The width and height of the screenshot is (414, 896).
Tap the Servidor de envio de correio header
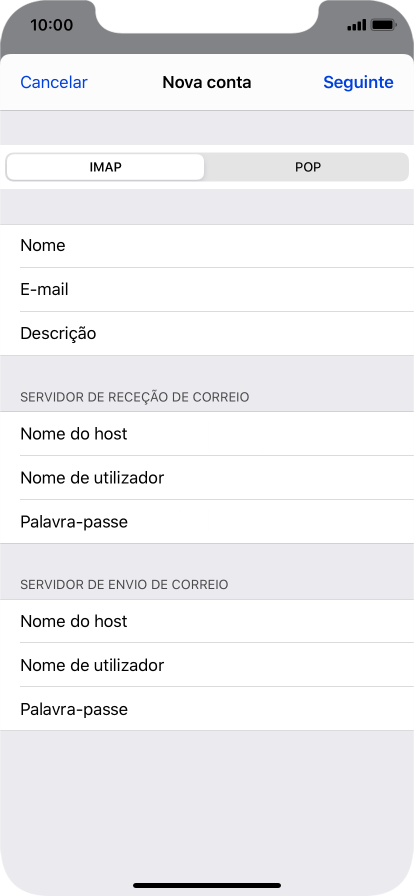click(124, 585)
